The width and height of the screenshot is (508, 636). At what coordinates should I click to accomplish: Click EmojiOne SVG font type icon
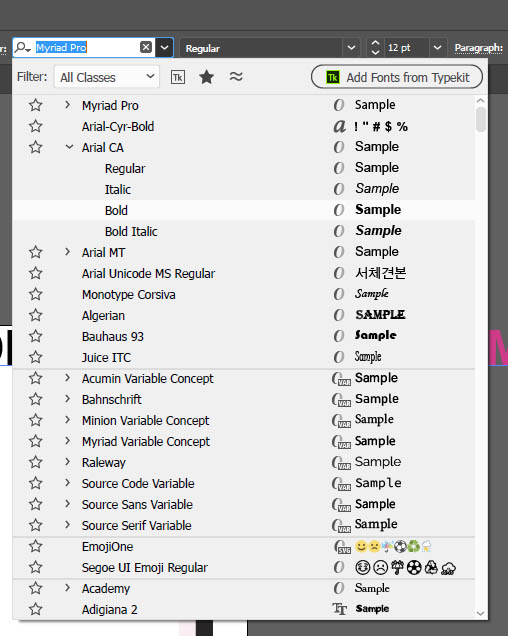342,547
